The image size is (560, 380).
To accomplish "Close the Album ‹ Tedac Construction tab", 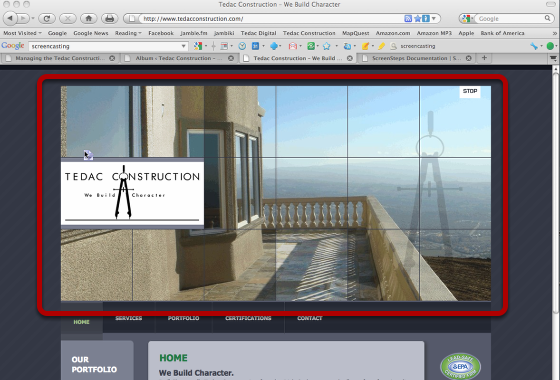I will [231, 58].
